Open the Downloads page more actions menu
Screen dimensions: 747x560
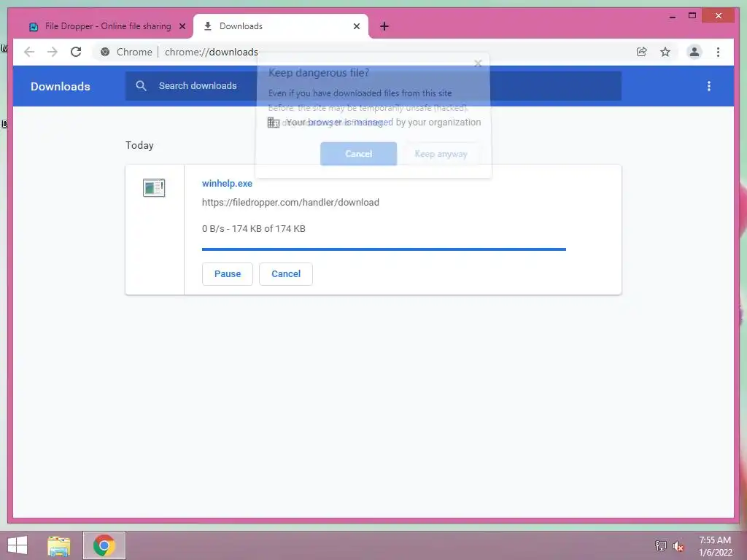(x=709, y=86)
